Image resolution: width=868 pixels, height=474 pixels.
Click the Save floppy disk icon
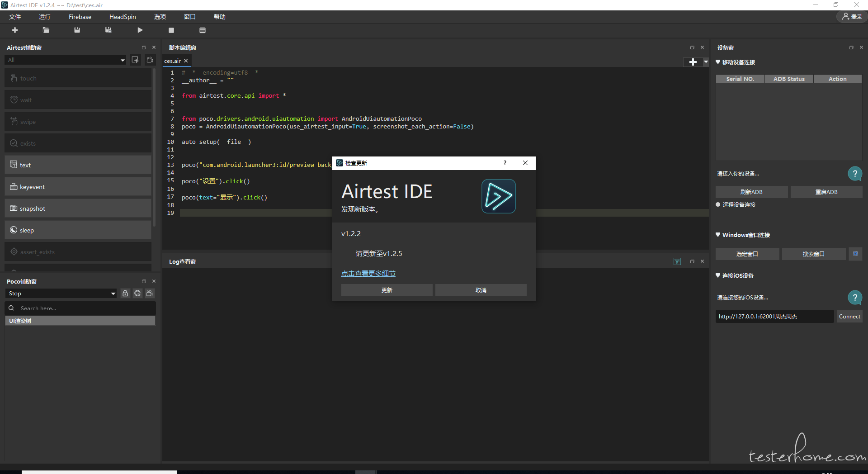click(x=77, y=30)
